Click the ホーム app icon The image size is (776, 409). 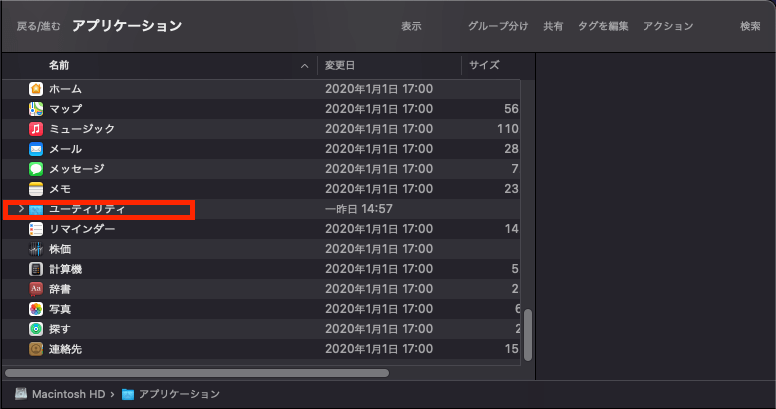click(36, 89)
